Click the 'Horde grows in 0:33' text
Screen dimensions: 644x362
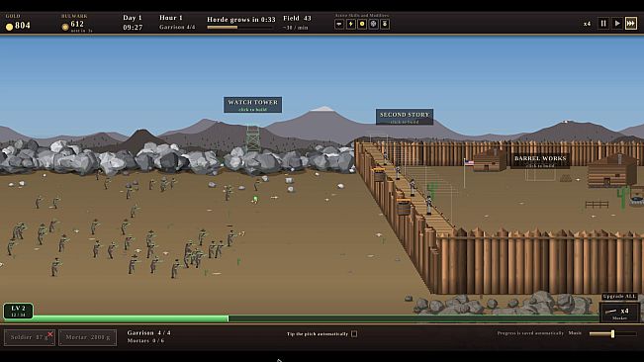tap(241, 20)
